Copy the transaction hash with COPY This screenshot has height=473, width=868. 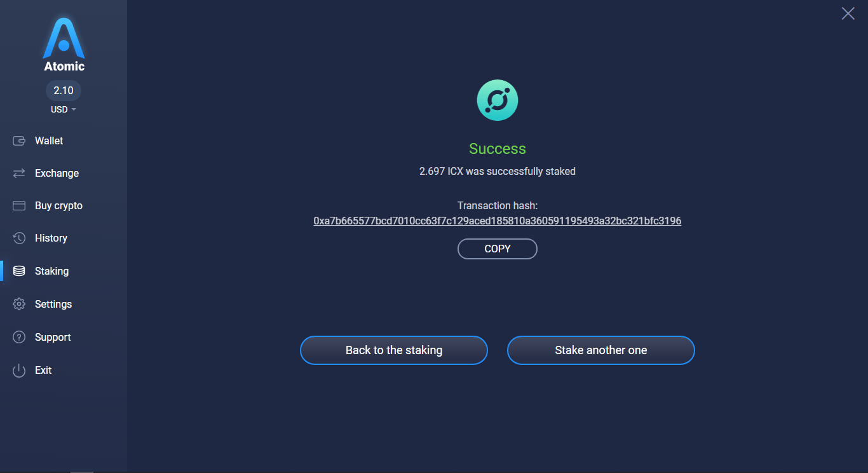[x=498, y=249]
